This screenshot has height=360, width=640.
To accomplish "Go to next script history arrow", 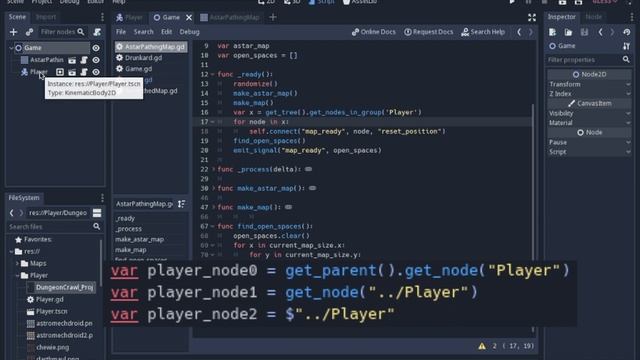I will click(x=531, y=32).
